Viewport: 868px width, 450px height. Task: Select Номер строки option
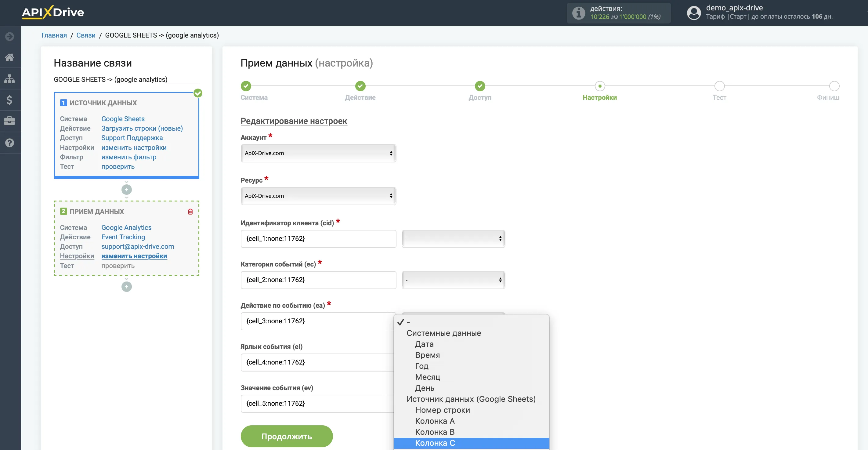coord(472,410)
